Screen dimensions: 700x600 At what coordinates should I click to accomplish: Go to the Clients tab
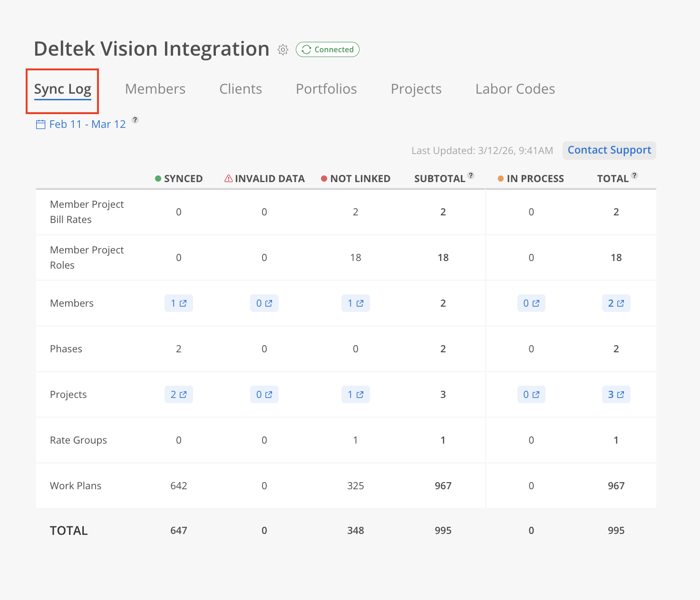(241, 89)
